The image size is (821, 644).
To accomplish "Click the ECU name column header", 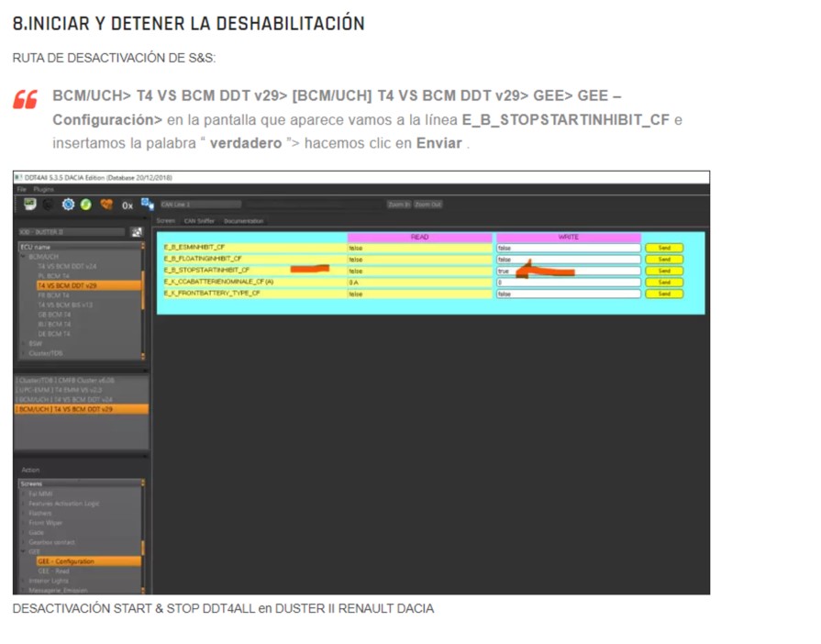I will click(80, 247).
